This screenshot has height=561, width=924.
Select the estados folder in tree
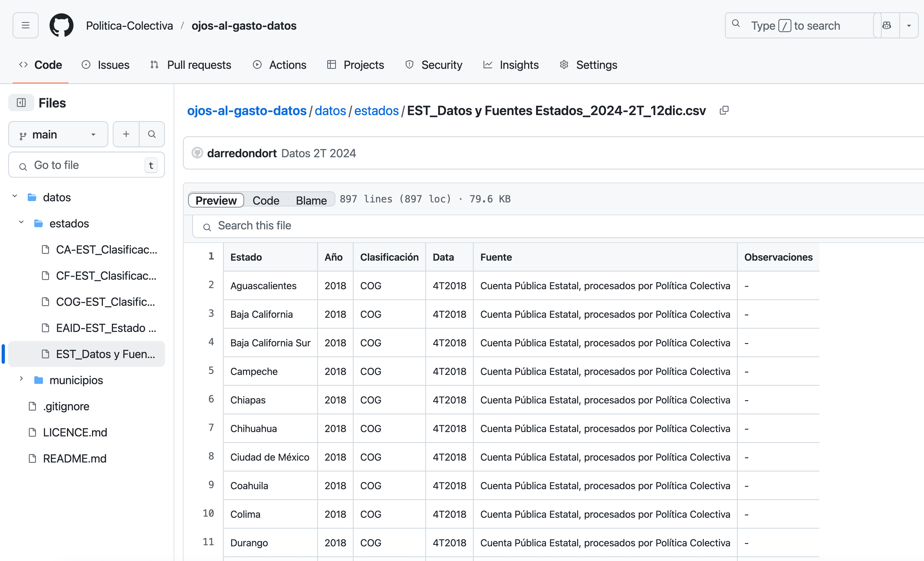coord(69,223)
